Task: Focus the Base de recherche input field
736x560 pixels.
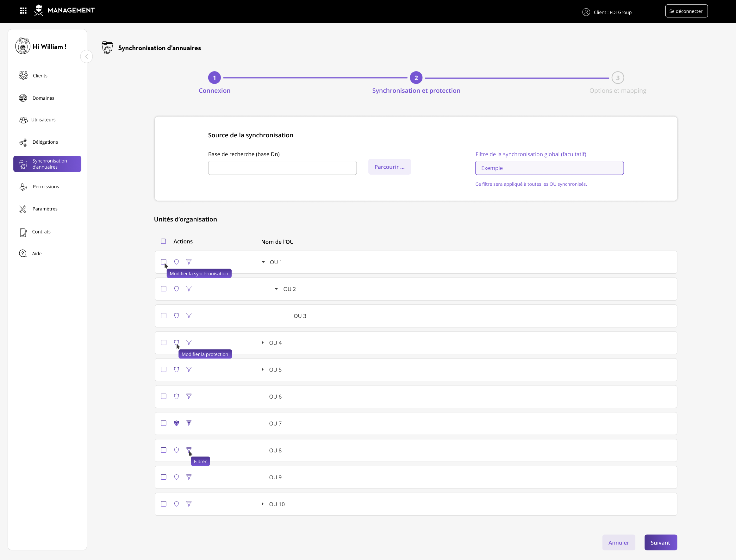Action: (x=282, y=168)
